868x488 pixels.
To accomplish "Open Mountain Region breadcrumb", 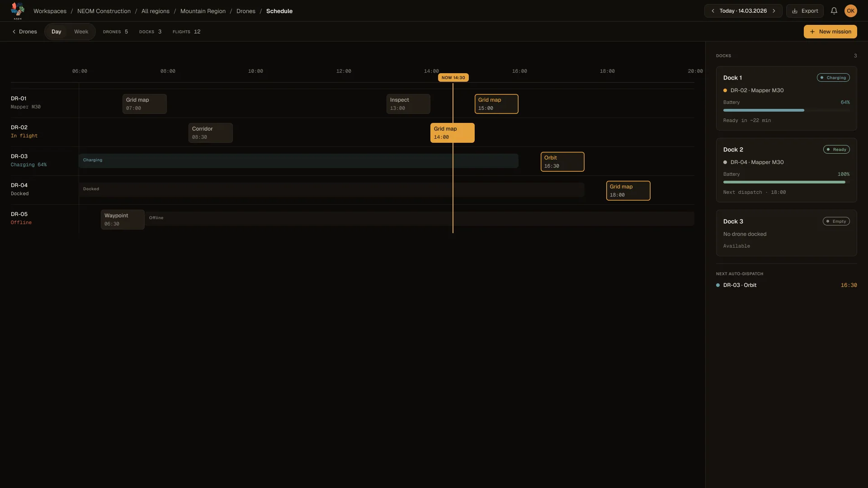I will tap(203, 11).
